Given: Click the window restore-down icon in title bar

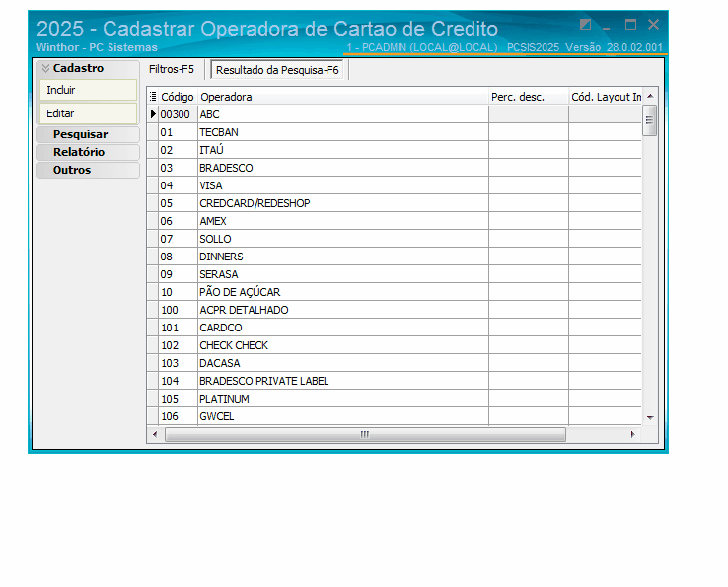Looking at the screenshot, I should (586, 24).
